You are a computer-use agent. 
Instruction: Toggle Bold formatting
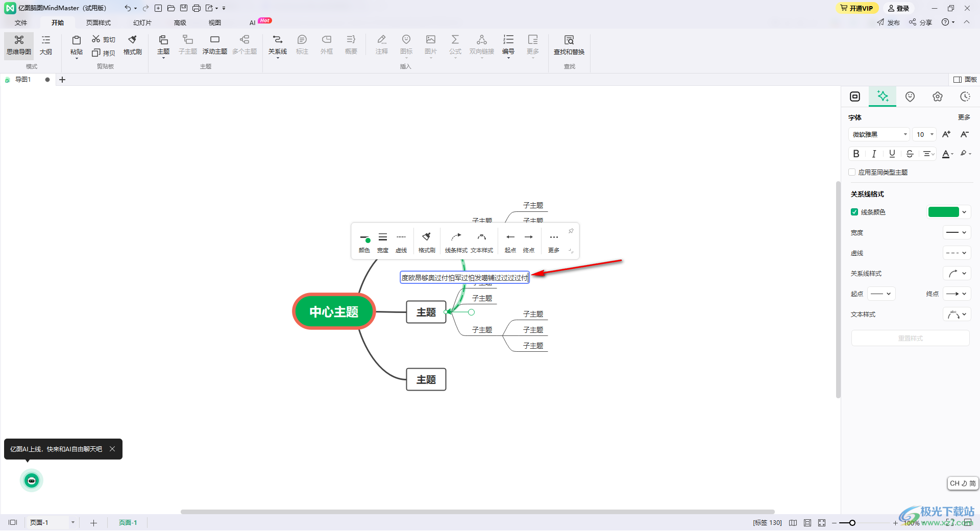(x=856, y=154)
